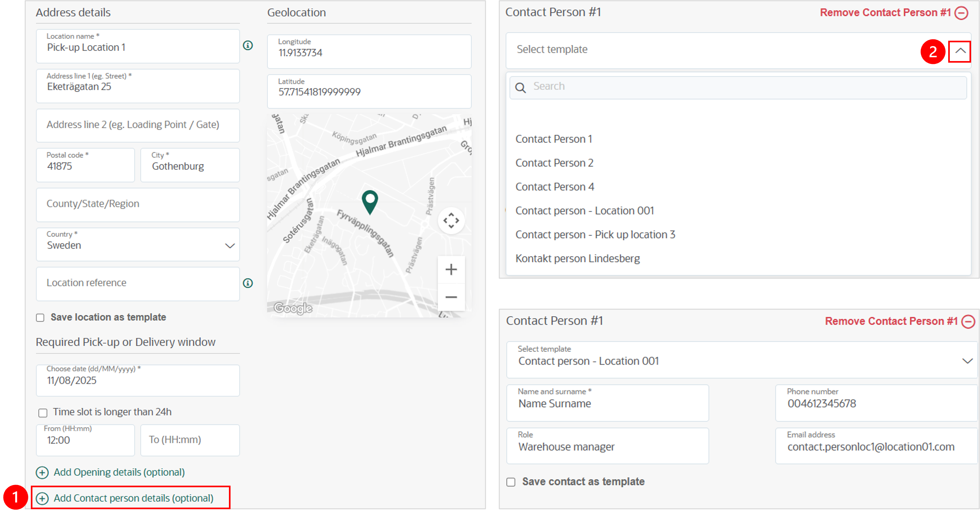Click the Choose date field
Image resolution: width=980 pixels, height=513 pixels.
coord(138,381)
